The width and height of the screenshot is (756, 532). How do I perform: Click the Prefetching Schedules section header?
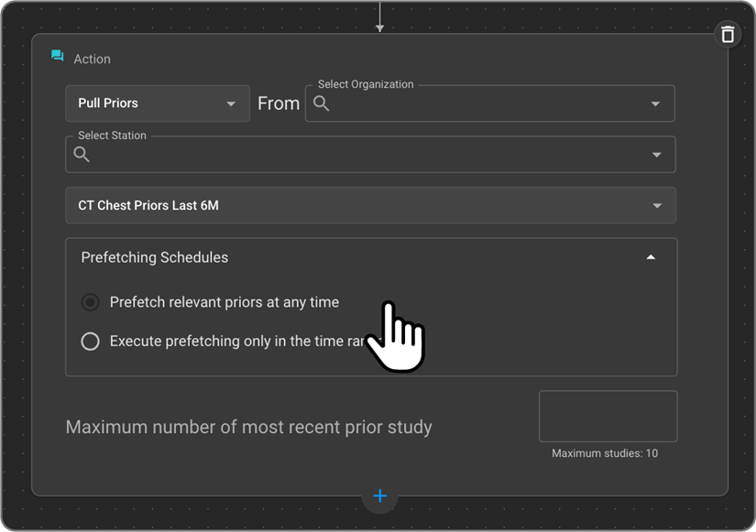point(155,258)
